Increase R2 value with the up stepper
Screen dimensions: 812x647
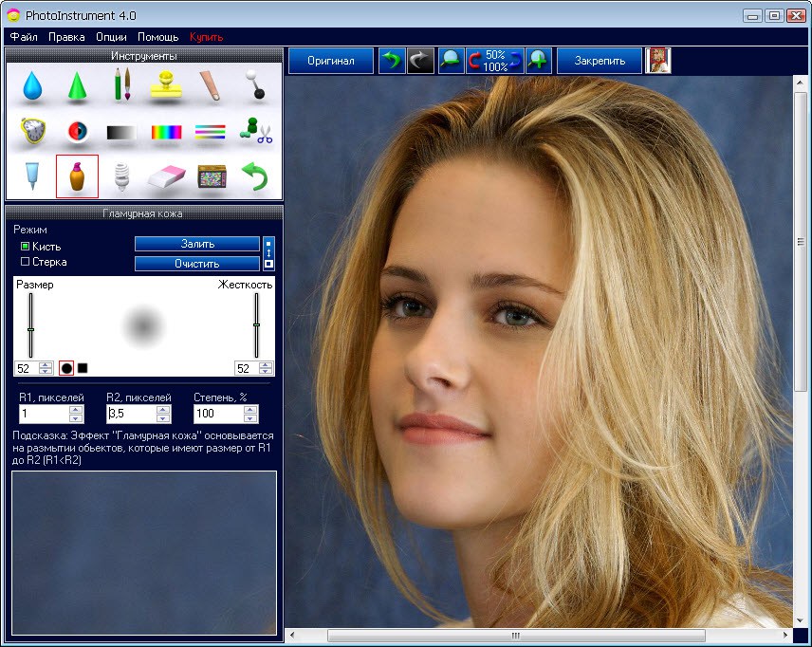161,409
